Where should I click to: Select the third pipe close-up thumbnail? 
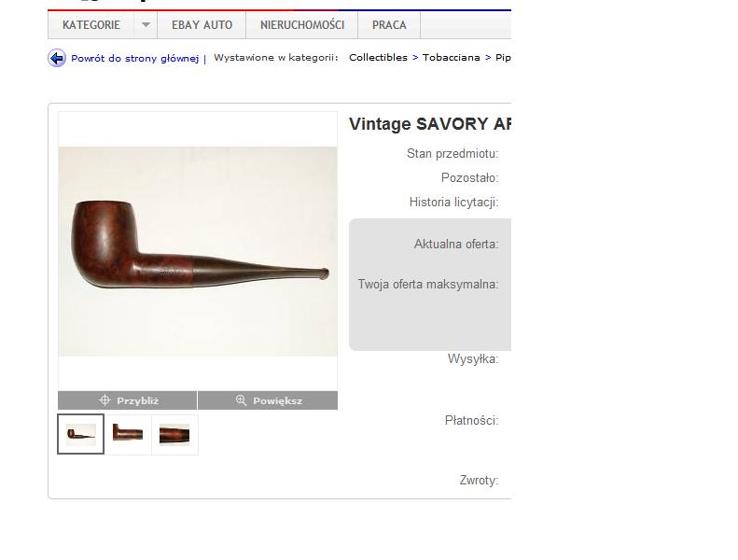click(174, 434)
